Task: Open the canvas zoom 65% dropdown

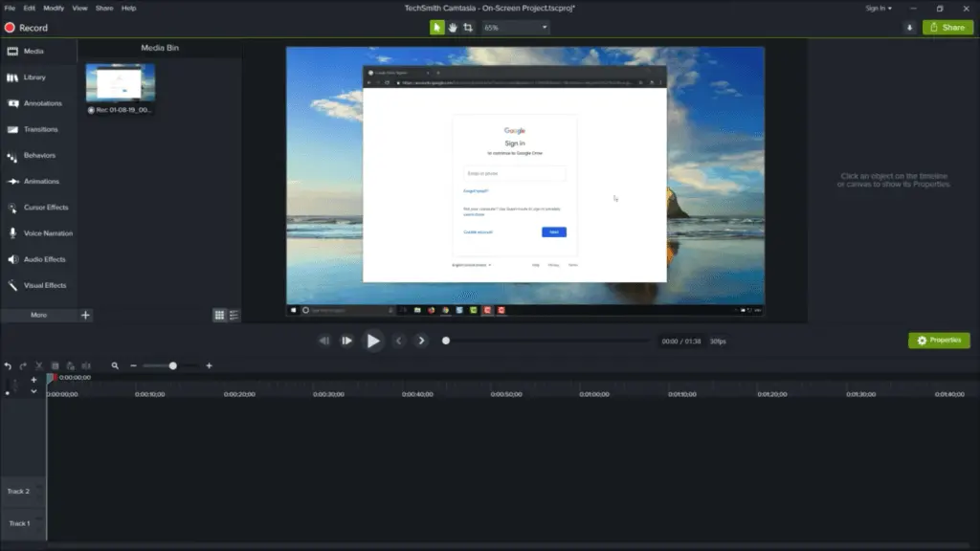Action: click(516, 28)
